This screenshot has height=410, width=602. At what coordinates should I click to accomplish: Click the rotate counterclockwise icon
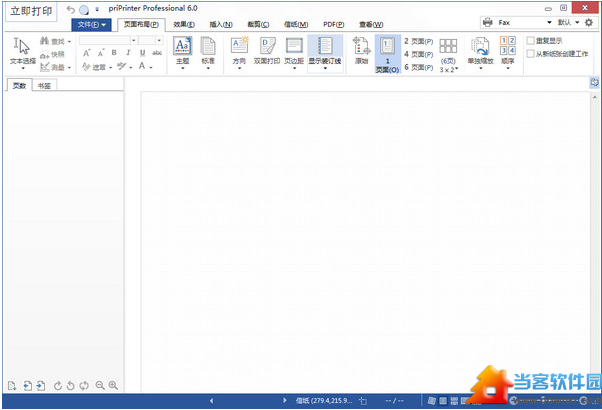click(x=71, y=385)
